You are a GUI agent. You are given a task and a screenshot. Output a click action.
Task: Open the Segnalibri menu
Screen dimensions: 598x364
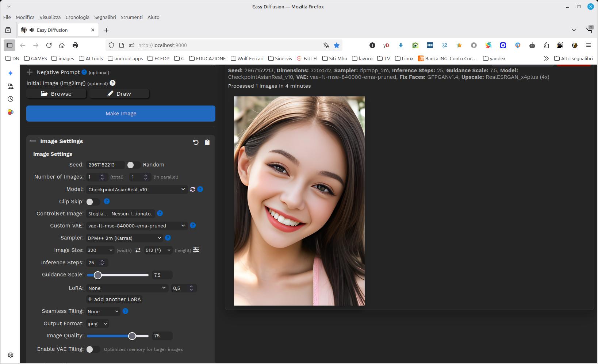[105, 17]
